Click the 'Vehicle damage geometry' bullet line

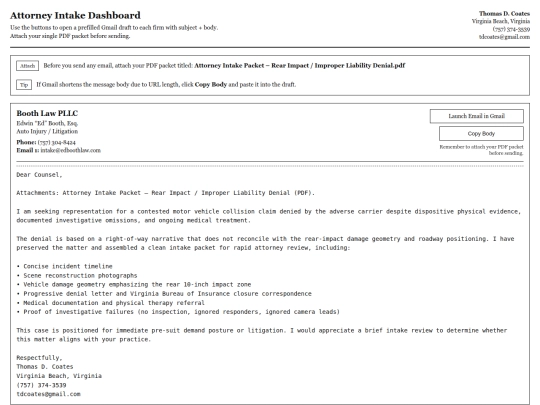tap(134, 284)
